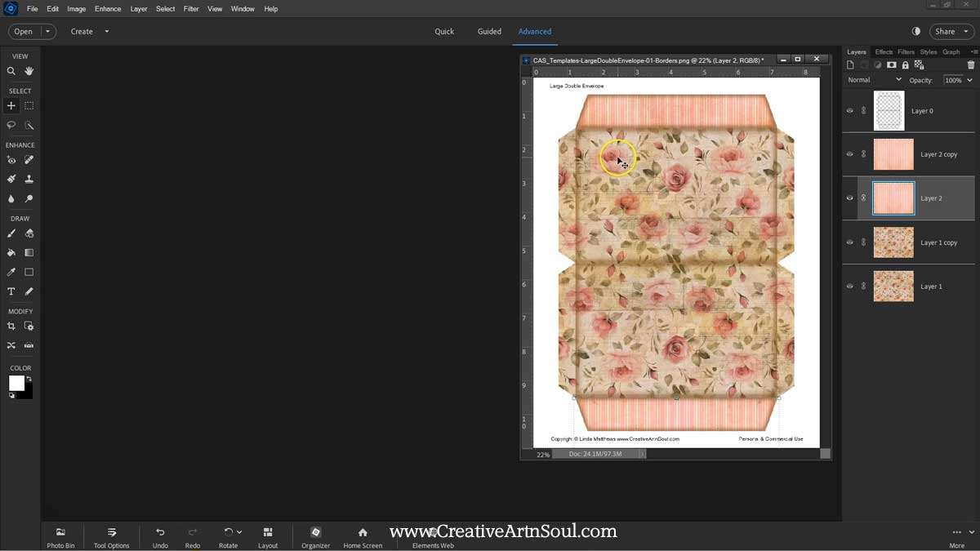The width and height of the screenshot is (980, 551).
Task: Create a new layer in Layers panel
Action: click(850, 64)
